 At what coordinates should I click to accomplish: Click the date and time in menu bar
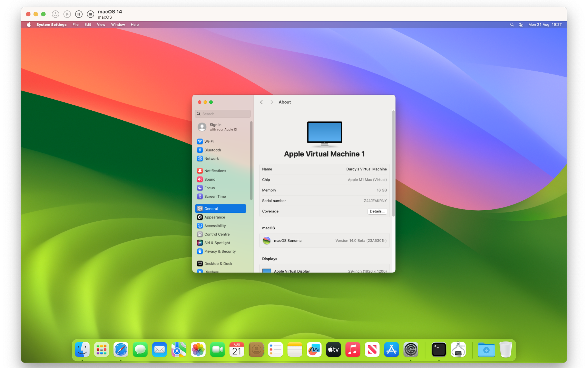[x=545, y=25]
